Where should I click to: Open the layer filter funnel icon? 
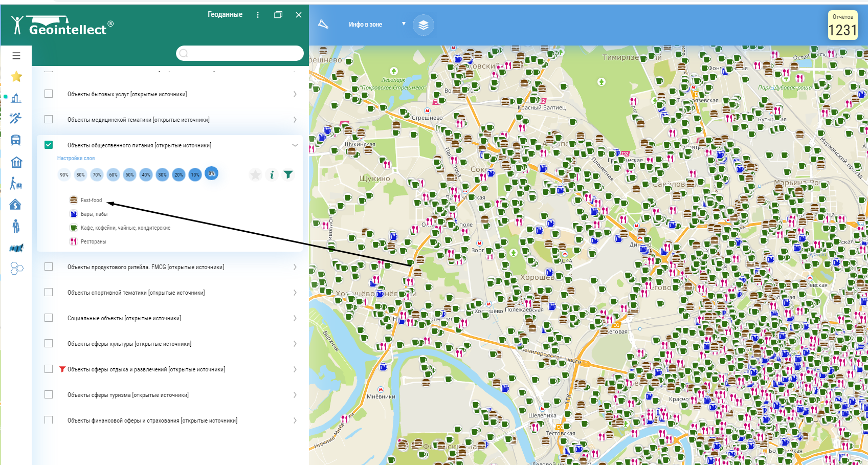[x=288, y=174]
